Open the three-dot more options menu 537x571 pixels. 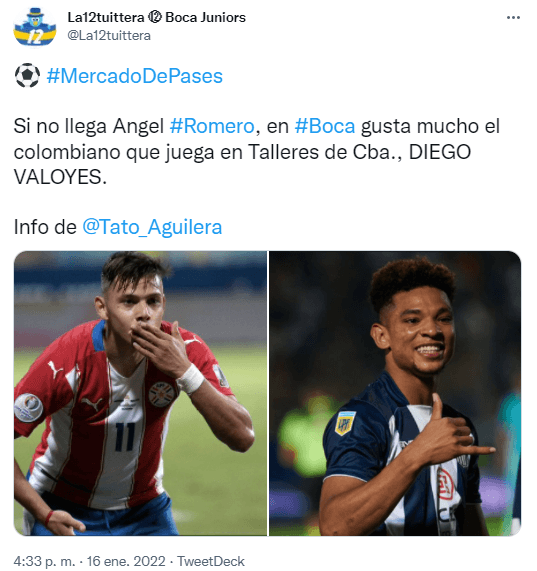(x=513, y=17)
